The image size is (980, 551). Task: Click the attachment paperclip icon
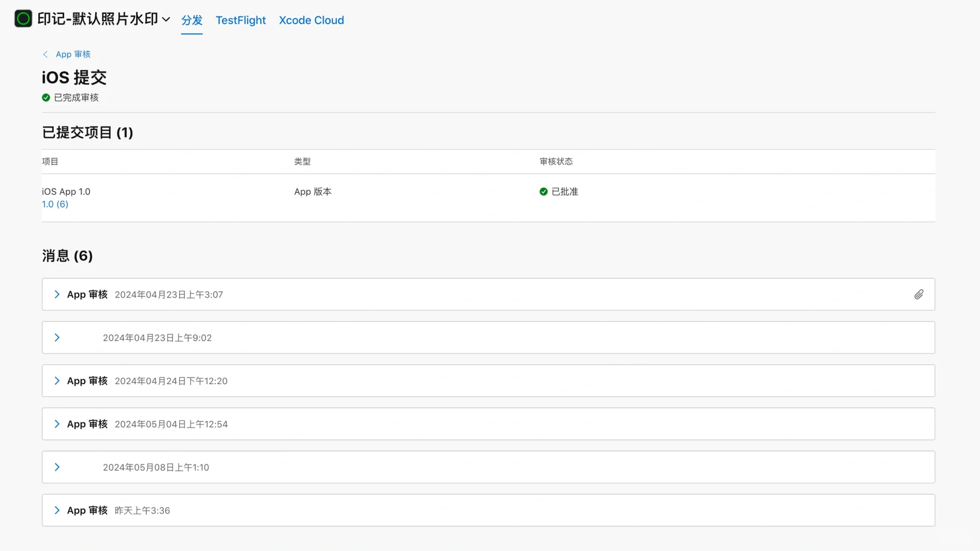point(919,294)
